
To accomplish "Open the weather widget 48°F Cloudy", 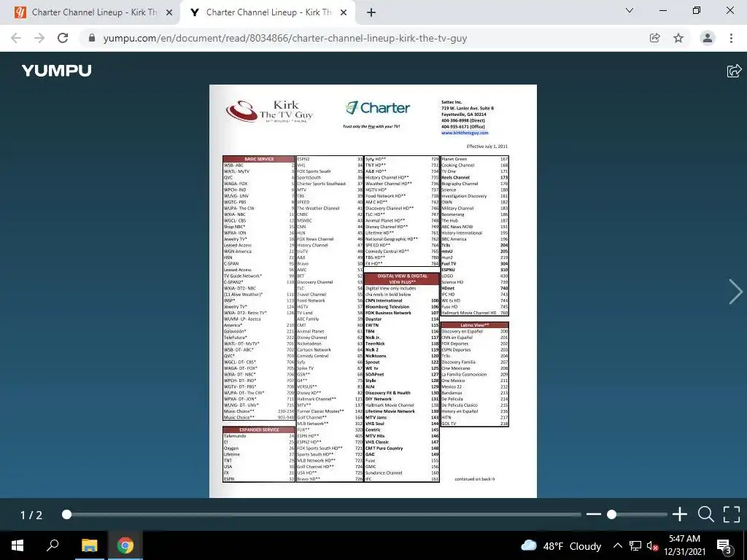I will [x=561, y=545].
